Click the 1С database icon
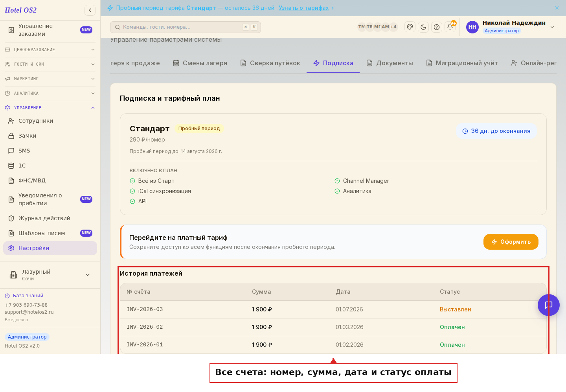 coord(11,166)
